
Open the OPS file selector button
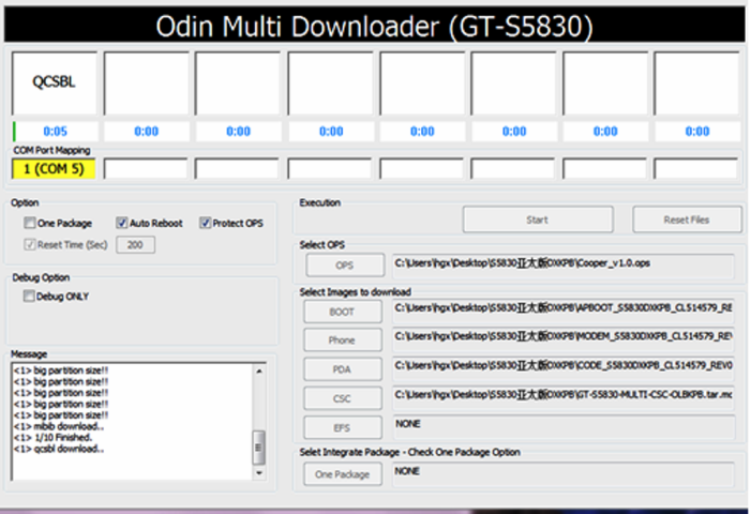(x=344, y=265)
